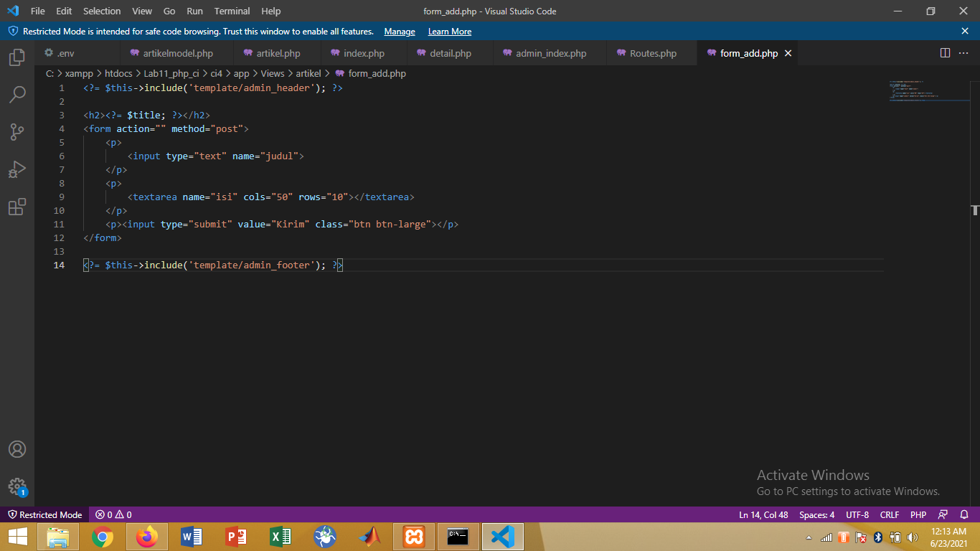
Task: Open the editor More Actions ellipsis menu
Action: [963, 52]
